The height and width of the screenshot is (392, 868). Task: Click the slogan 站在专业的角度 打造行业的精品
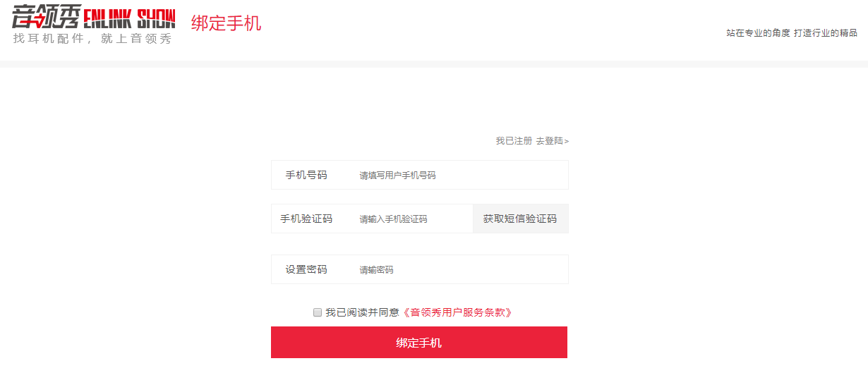(x=792, y=33)
